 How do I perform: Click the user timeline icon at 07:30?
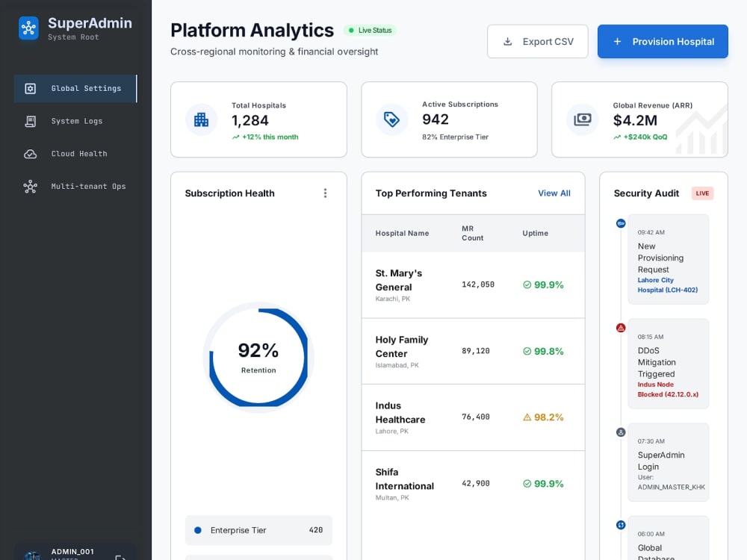[621, 432]
